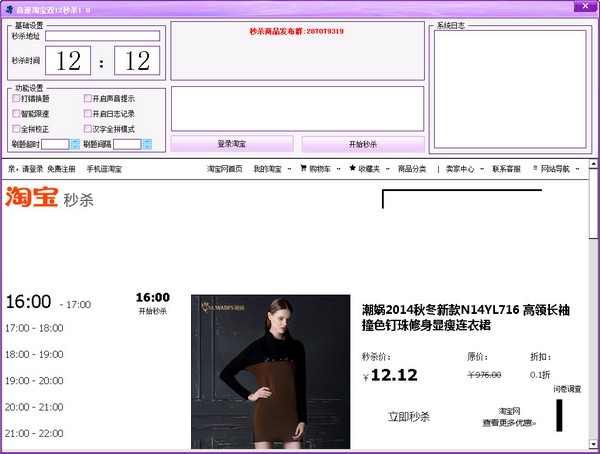Screen dimensions: 600x454
Task: Select the 18:00 - 19:00 time slot
Action: click(x=34, y=354)
